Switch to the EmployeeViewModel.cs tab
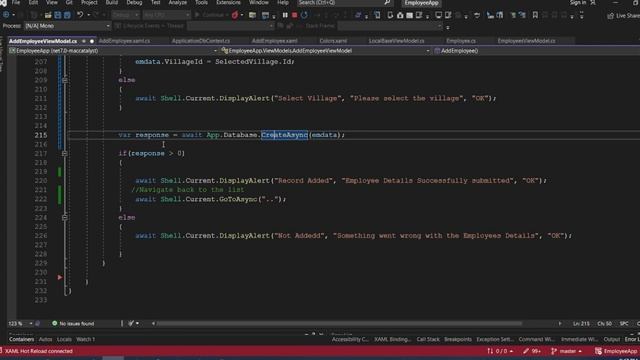This screenshot has height=360, width=640. point(526,41)
